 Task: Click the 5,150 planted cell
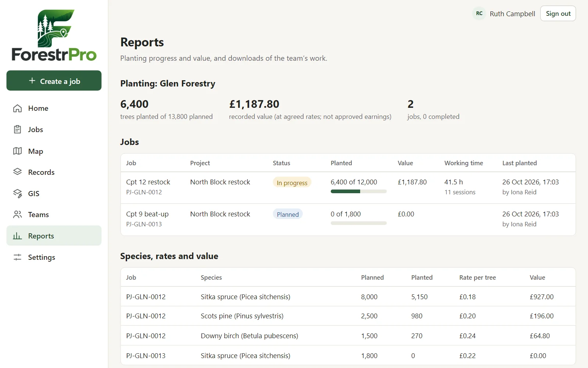[x=419, y=297]
